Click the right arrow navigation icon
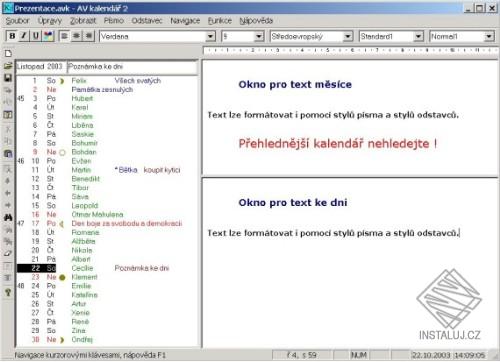Image resolution: width=500 pixels, height=362 pixels. coord(8,205)
